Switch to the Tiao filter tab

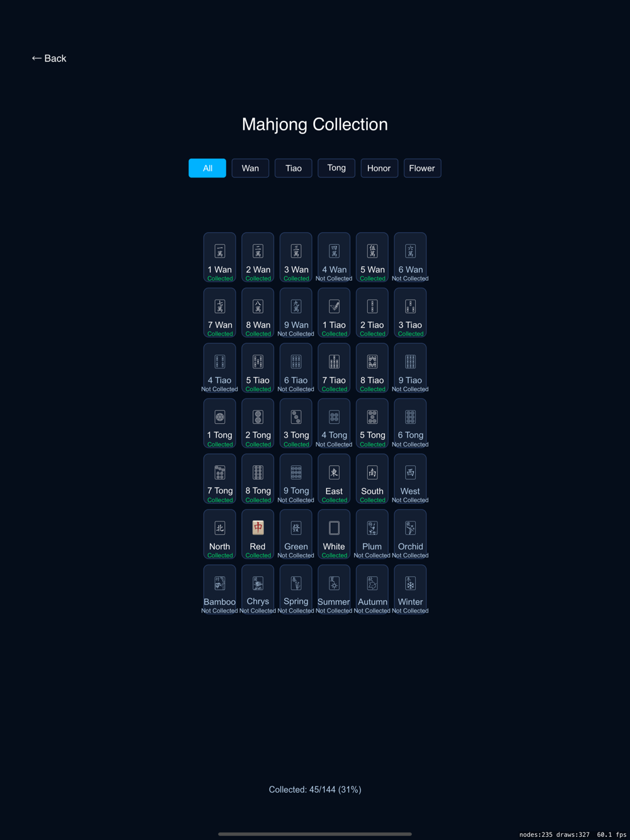[294, 168]
